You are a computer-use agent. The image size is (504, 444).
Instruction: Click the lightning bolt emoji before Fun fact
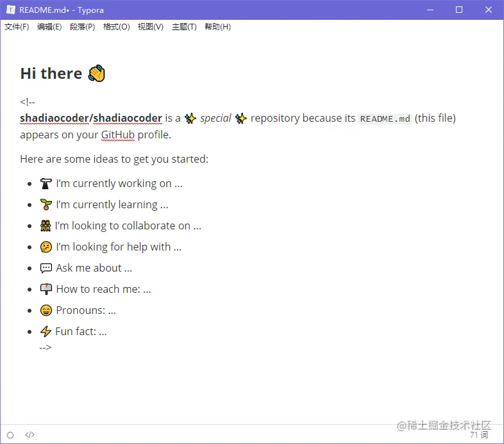pos(46,331)
